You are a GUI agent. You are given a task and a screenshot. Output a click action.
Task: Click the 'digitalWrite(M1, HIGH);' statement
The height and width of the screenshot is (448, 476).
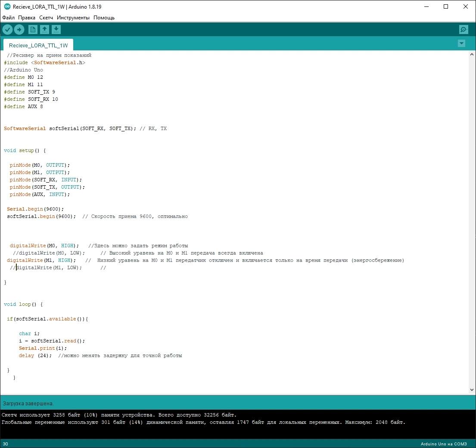pyautogui.click(x=42, y=260)
